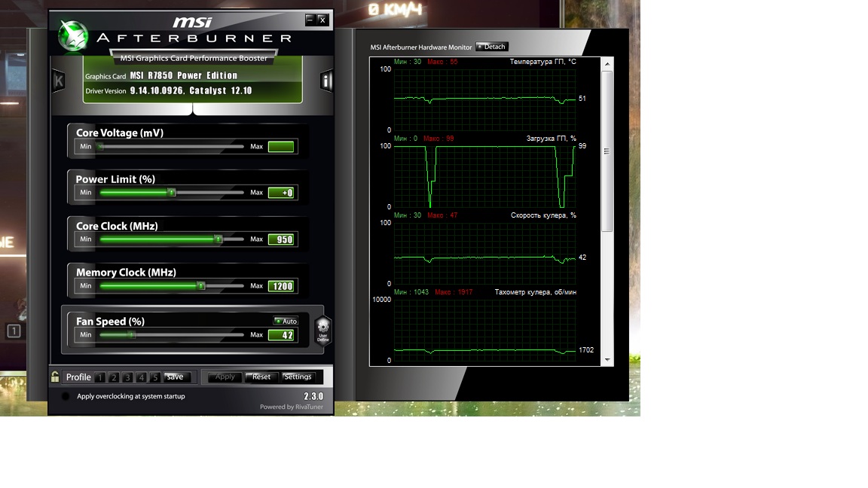Click the Apply button
The image size is (868, 488).
[x=225, y=377]
